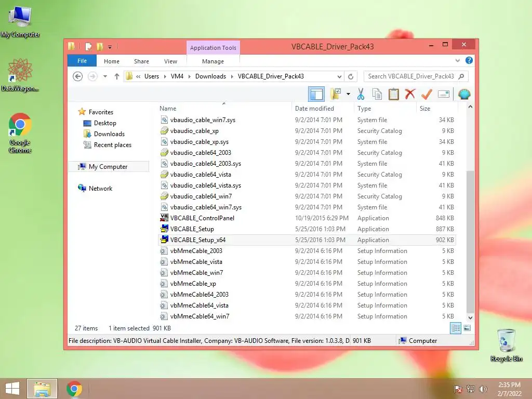Image resolution: width=532 pixels, height=399 pixels.
Task: Go Forward with the right arrow button
Action: click(x=92, y=76)
